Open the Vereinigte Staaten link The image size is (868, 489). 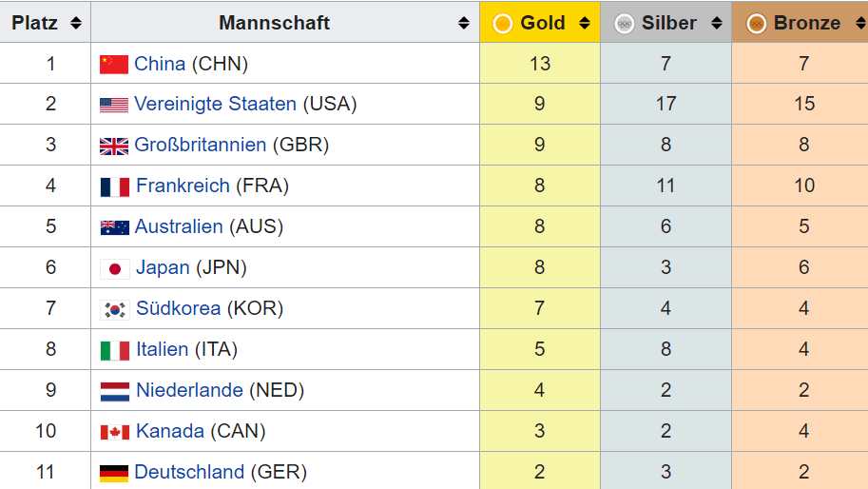click(x=215, y=104)
